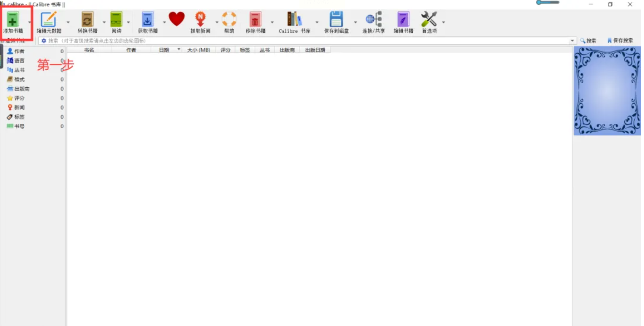Open the 获取书籍 dropdown arrow
Image resolution: width=644 pixels, height=326 pixels.
(164, 22)
